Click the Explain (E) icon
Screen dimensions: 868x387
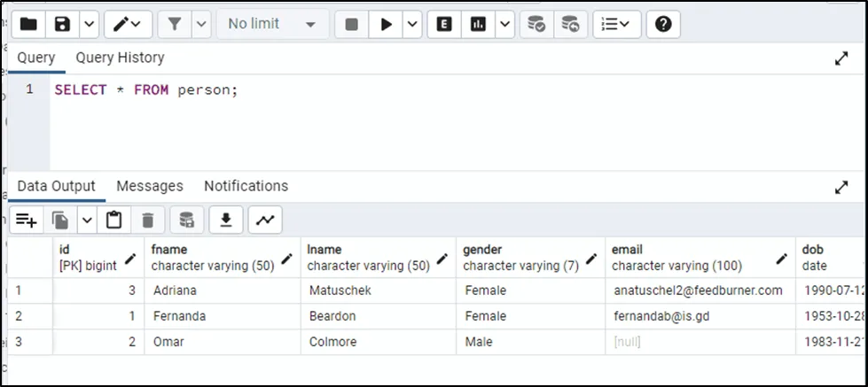[x=443, y=24]
